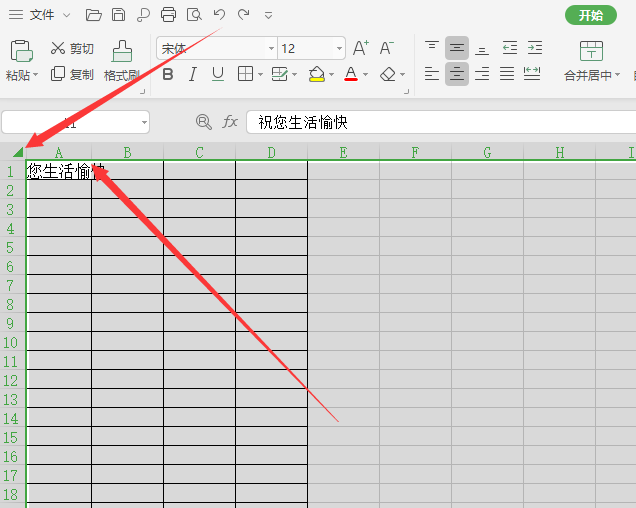Image resolution: width=636 pixels, height=508 pixels.
Task: Click the 剪切 cut button
Action: click(72, 48)
